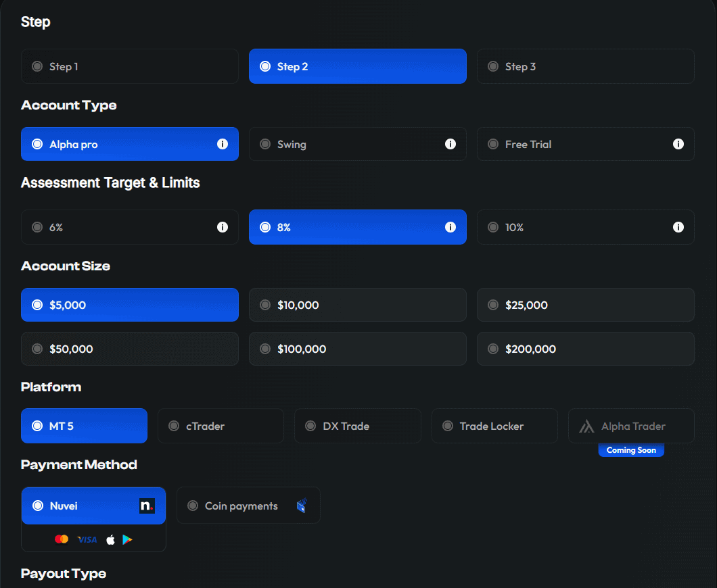The width and height of the screenshot is (717, 588).
Task: Select the $100,000 account size
Action: 357,349
